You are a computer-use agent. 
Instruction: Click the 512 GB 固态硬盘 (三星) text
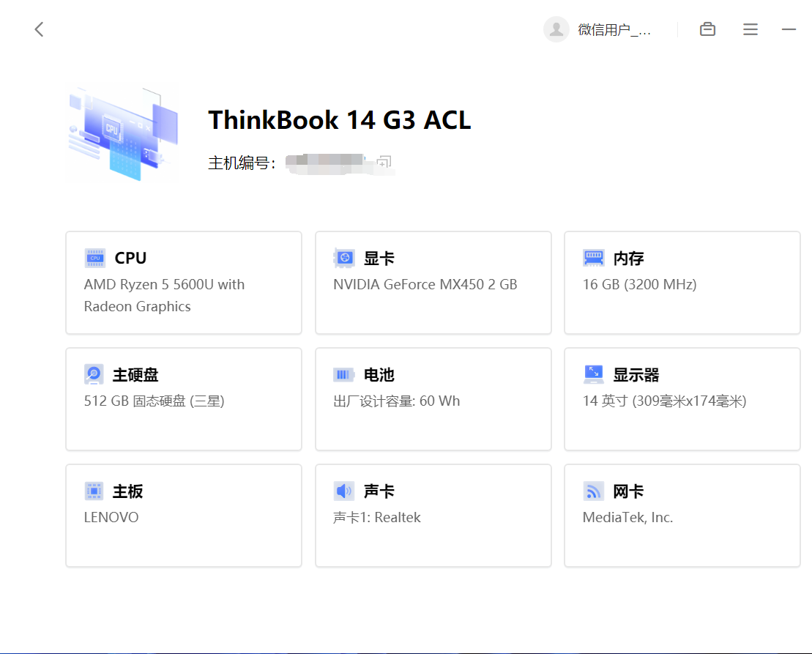tap(154, 401)
